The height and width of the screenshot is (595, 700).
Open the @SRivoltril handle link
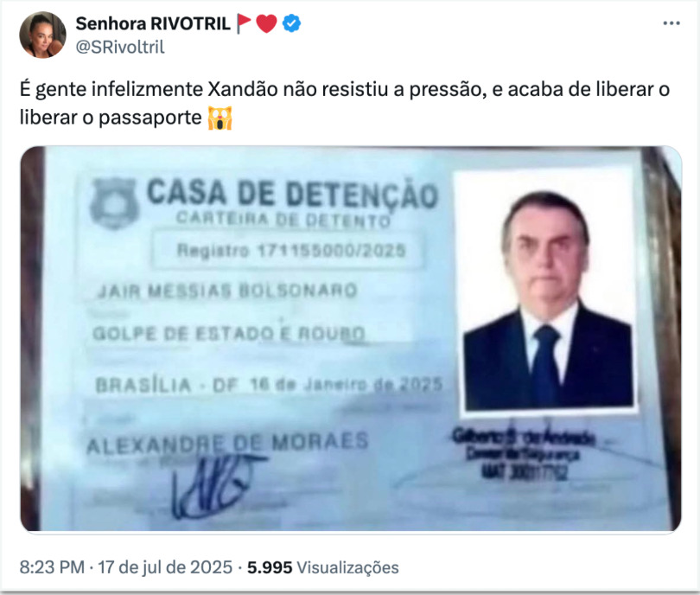[x=120, y=47]
